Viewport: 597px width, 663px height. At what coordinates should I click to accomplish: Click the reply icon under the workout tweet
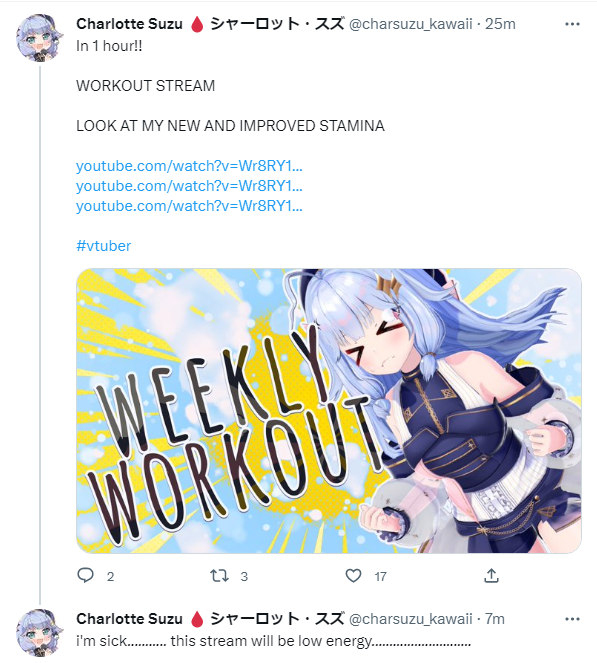[86, 575]
